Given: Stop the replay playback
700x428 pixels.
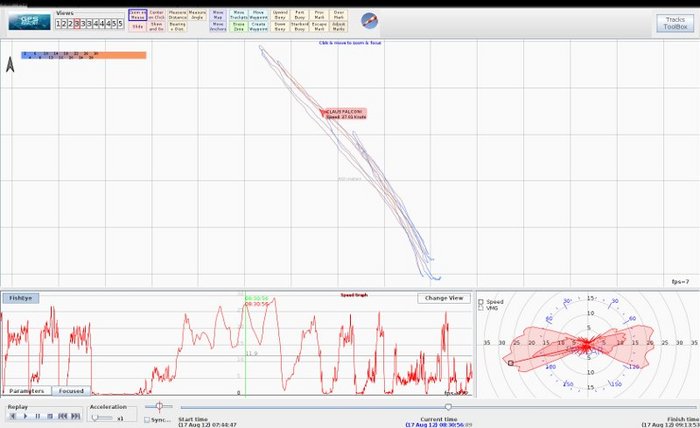Looking at the screenshot, I should tap(50, 416).
